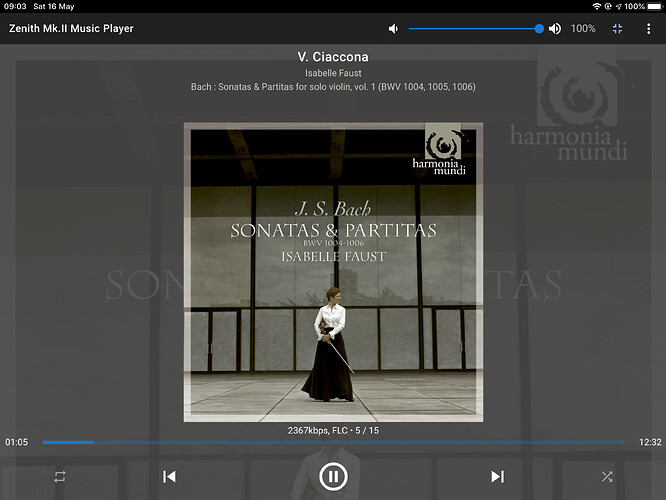Click the loud speaker icon beside 100%
666x500 pixels.
click(x=555, y=28)
